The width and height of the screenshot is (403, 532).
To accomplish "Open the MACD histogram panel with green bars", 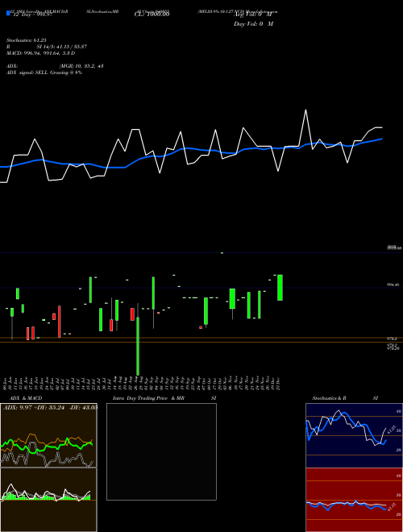I will [x=48, y=500].
